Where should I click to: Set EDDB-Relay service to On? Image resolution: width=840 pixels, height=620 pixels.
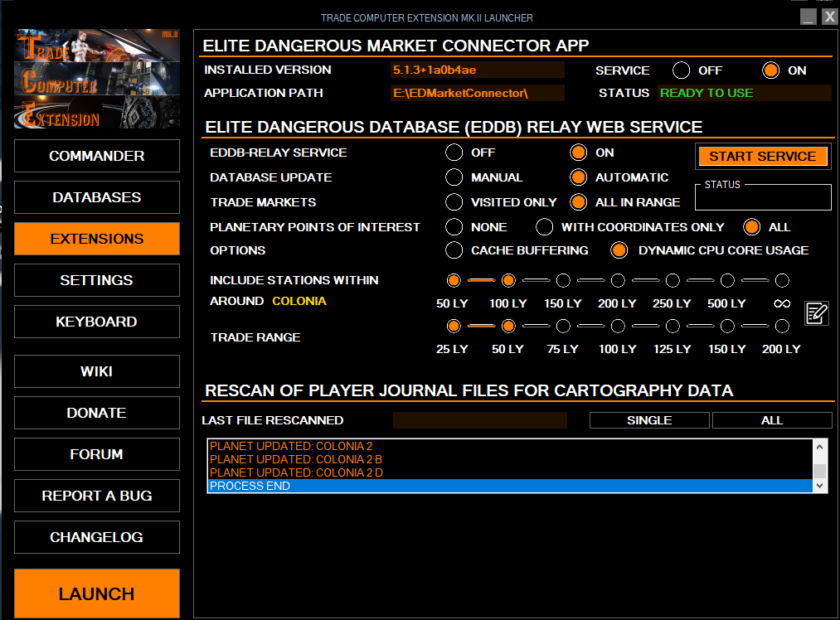coord(579,153)
